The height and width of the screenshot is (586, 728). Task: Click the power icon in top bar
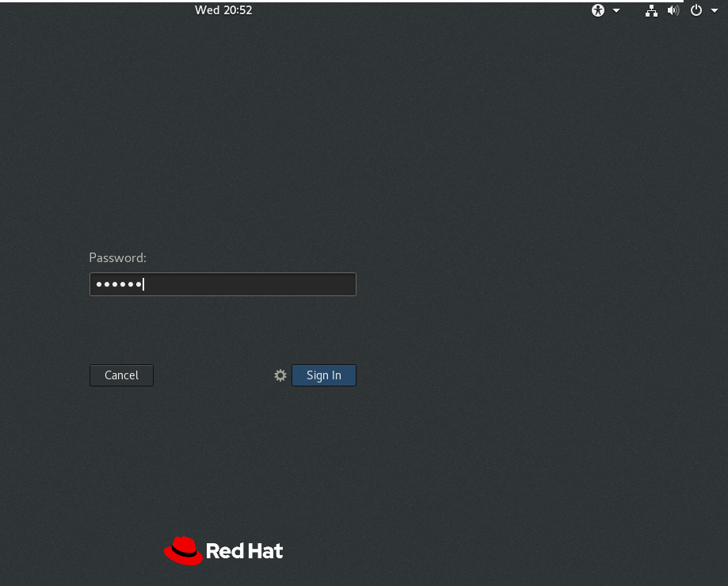(696, 10)
